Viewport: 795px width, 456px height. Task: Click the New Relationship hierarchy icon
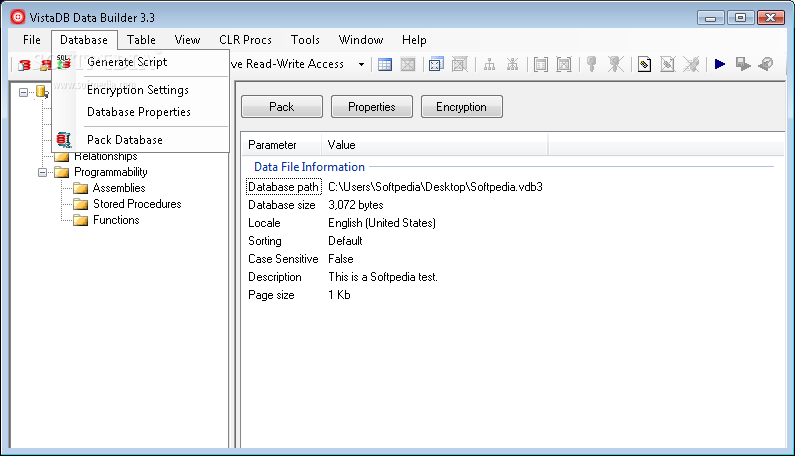pos(489,64)
